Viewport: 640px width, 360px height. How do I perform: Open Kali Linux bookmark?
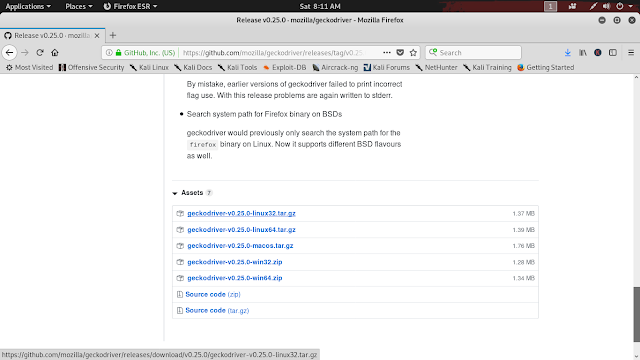pyautogui.click(x=149, y=67)
